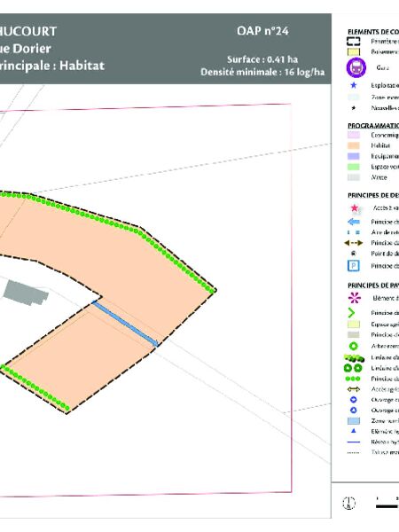Click the magenta asterisk heritage symbol
Screen dimensions: 399x532
(355, 298)
